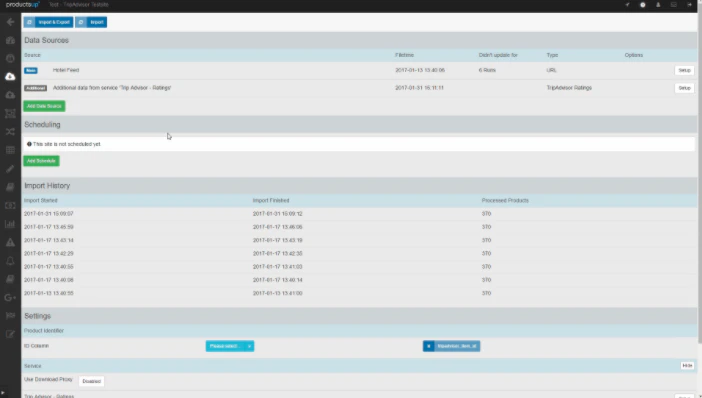
Task: Open the dashboard icon in the sidebar
Action: click(x=10, y=40)
